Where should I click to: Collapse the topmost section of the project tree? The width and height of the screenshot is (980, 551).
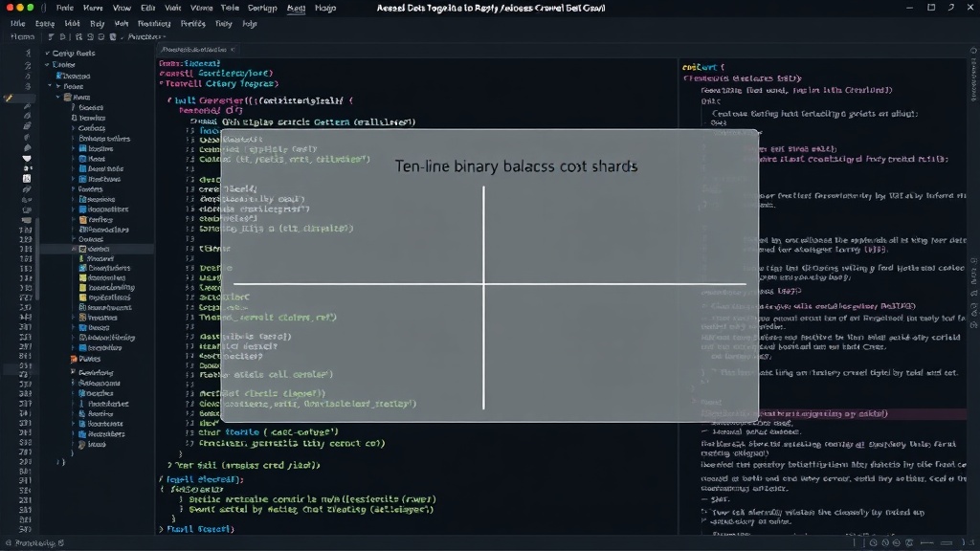[47, 54]
